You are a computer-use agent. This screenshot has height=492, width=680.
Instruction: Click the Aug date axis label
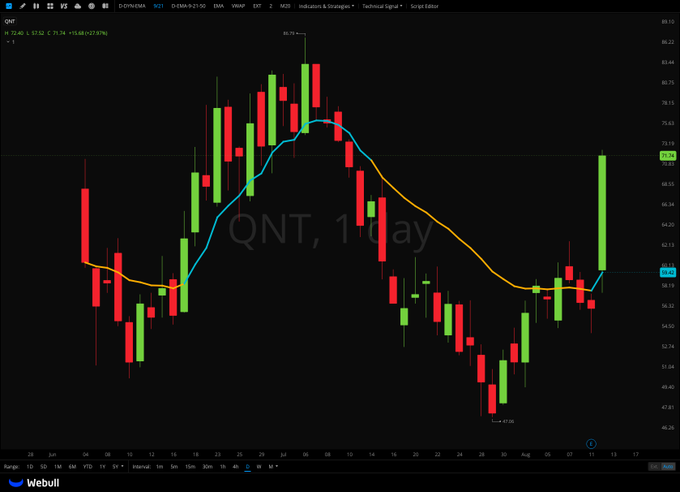[x=526, y=454]
